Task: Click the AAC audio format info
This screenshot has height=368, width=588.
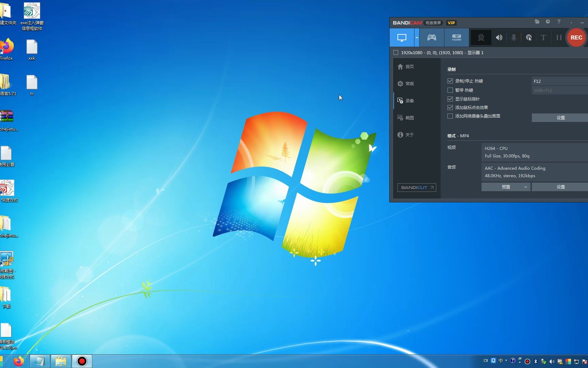Action: (535, 172)
